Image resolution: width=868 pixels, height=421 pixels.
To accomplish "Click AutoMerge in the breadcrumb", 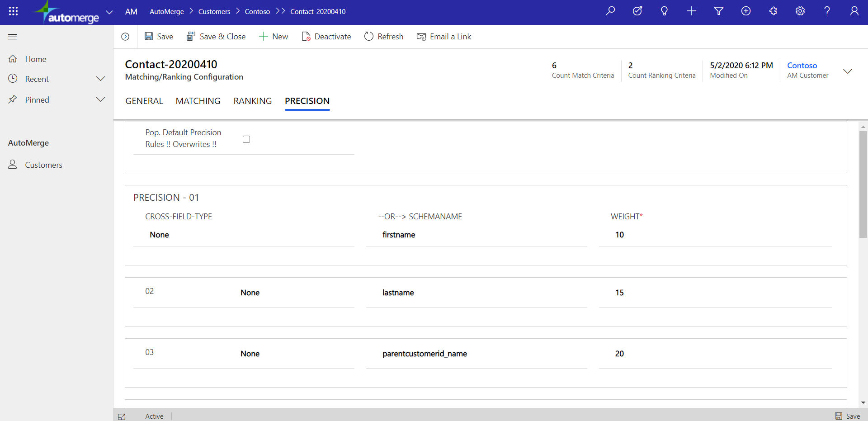I will 167,12.
